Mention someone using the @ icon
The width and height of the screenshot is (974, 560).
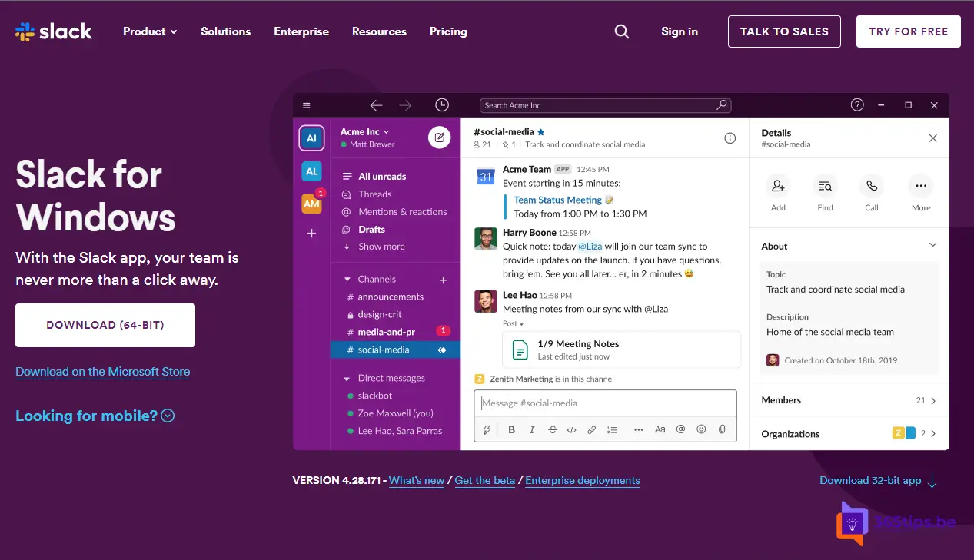pyautogui.click(x=680, y=429)
